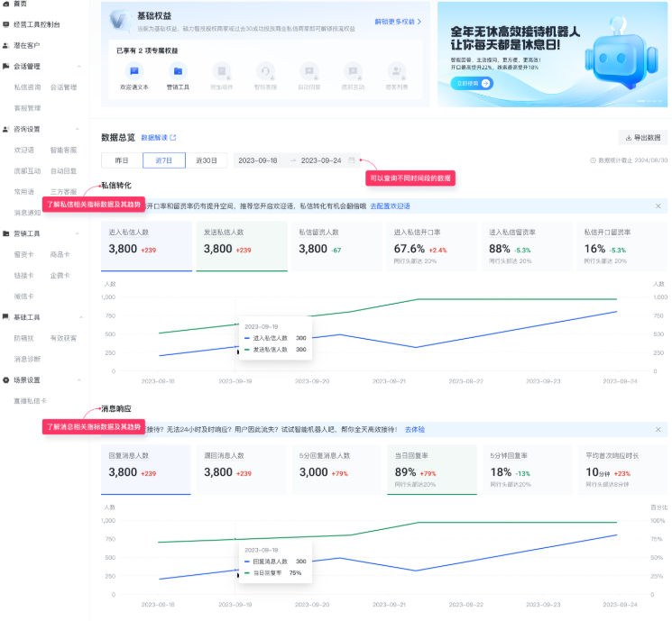672x621 pixels.
Task: Click the arrow icon on the 立即使用 button
Action: click(x=485, y=83)
